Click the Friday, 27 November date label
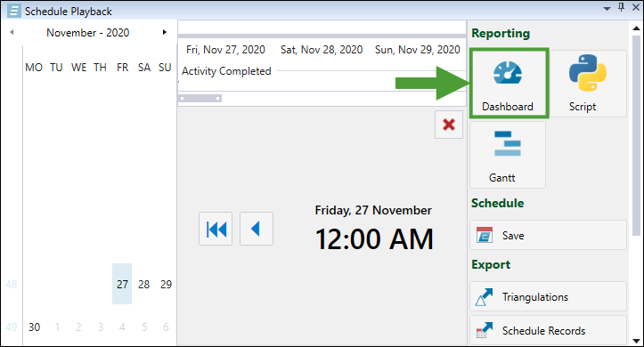The height and width of the screenshot is (347, 644). tap(373, 210)
